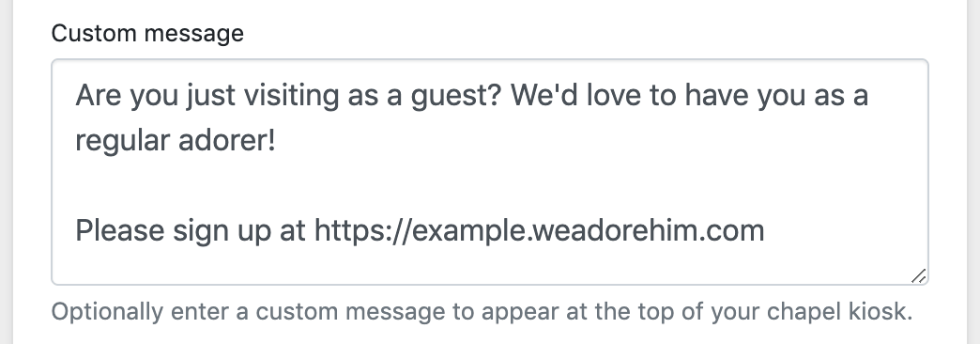Click the 'Custom message' field label
Screen dimensions: 980x344
147,33
